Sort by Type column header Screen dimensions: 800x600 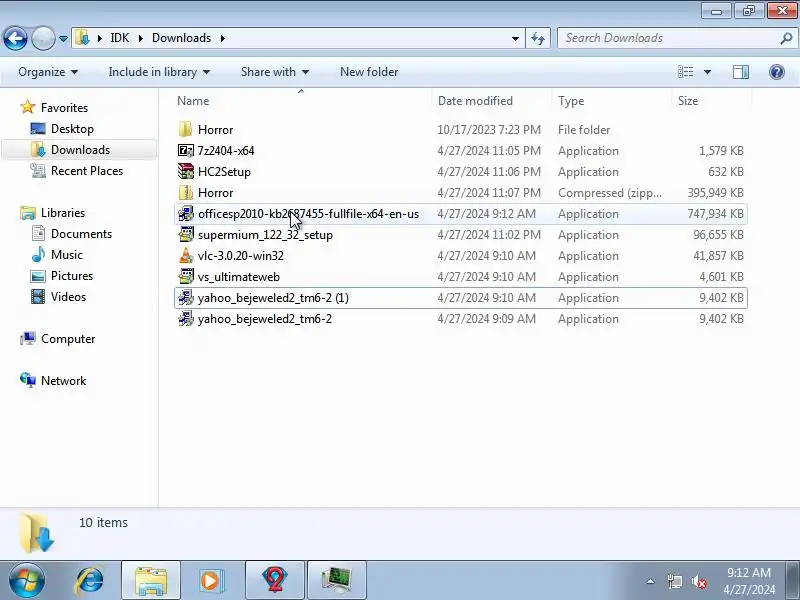[612, 101]
